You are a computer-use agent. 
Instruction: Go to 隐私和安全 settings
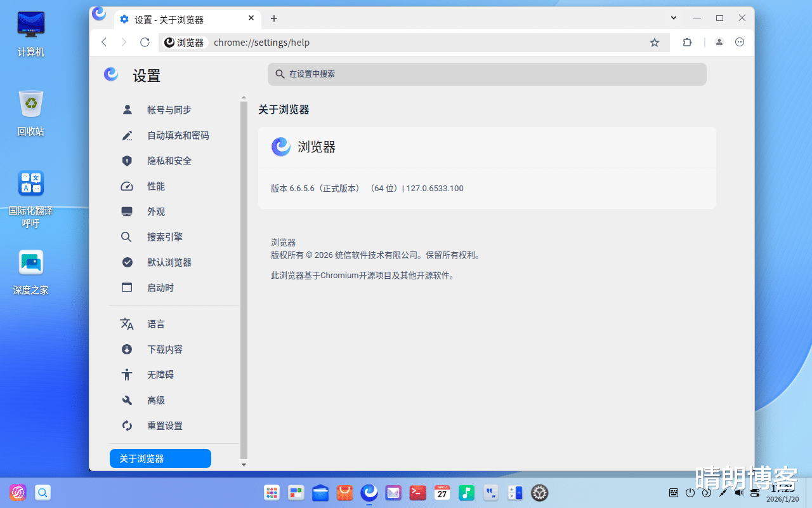click(169, 161)
